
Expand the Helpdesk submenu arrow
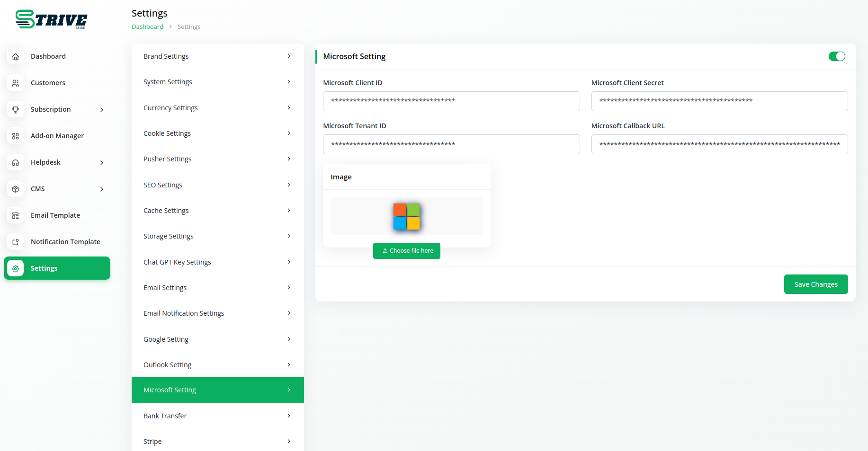[x=102, y=163]
